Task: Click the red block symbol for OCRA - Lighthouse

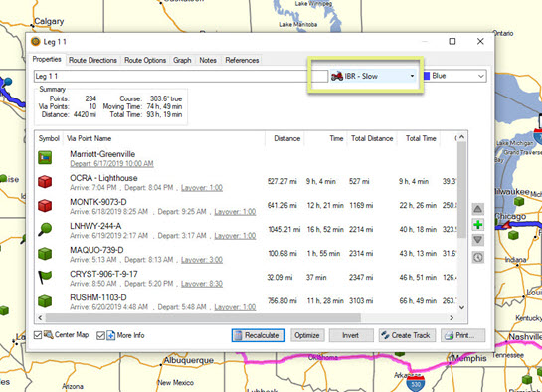Action: coord(45,181)
